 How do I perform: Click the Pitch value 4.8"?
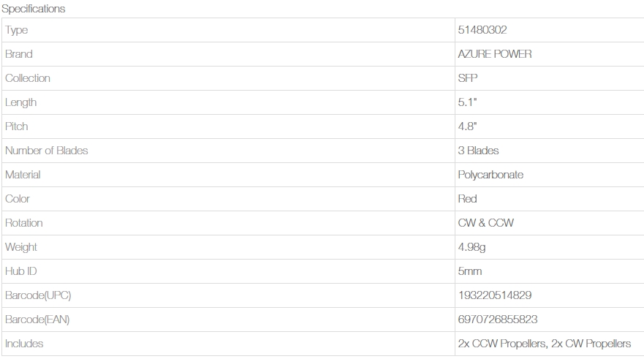tap(467, 126)
